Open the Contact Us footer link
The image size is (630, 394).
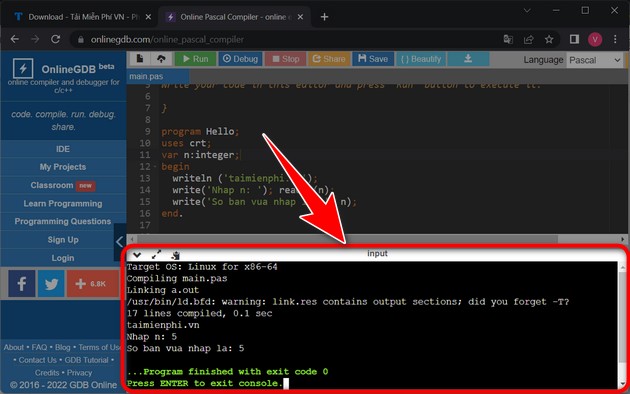click(37, 360)
